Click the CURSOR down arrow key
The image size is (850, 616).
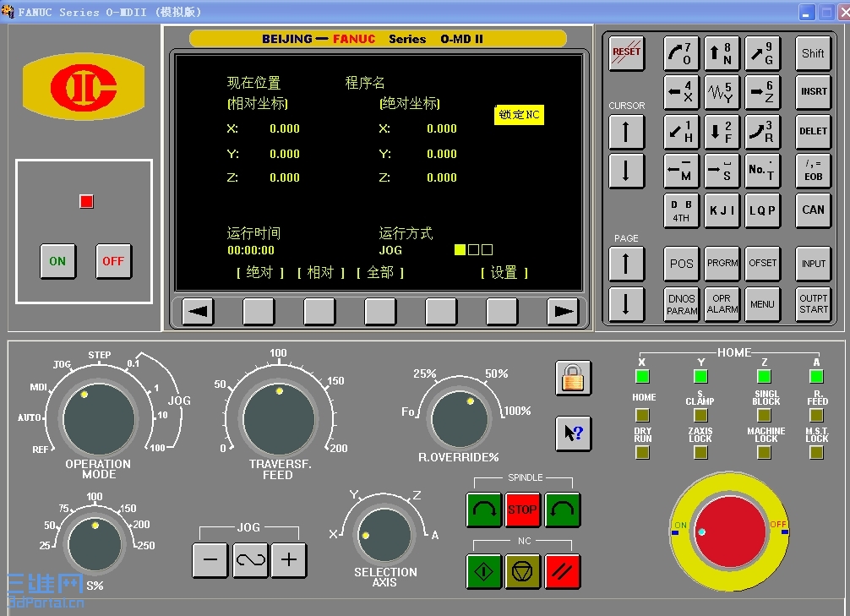(626, 171)
